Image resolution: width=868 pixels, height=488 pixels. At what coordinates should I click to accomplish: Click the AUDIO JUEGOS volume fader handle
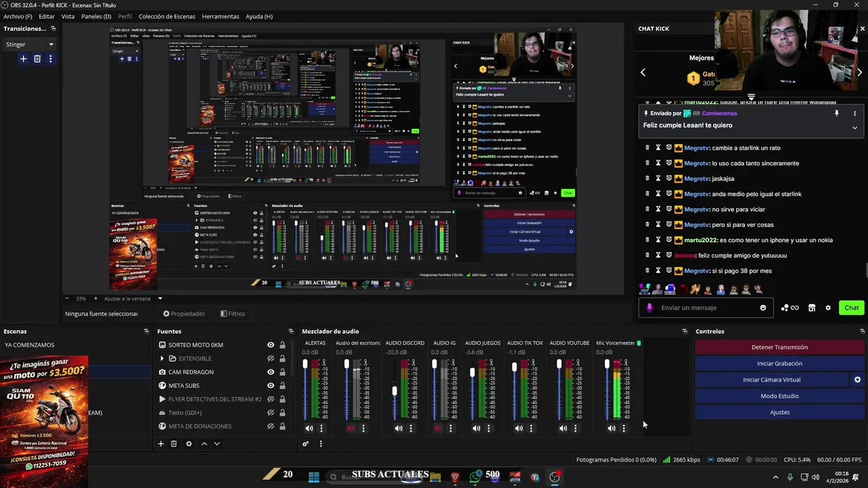tap(473, 373)
